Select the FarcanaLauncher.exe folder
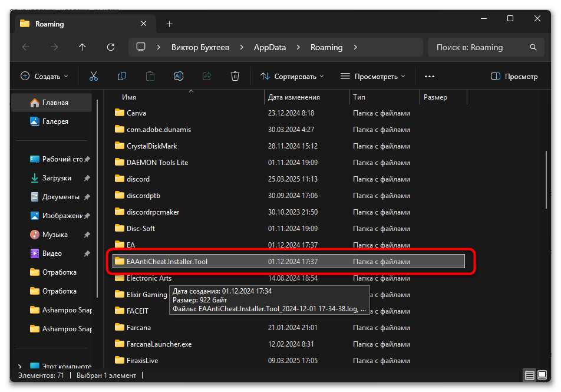Image resolution: width=561 pixels, height=392 pixels. [288, 344]
